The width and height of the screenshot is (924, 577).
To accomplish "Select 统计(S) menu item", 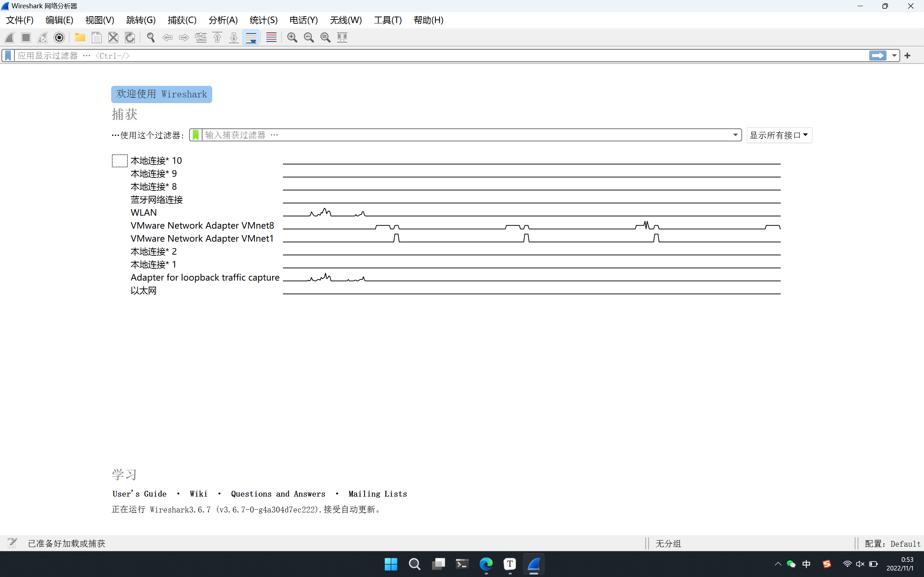I will point(263,20).
